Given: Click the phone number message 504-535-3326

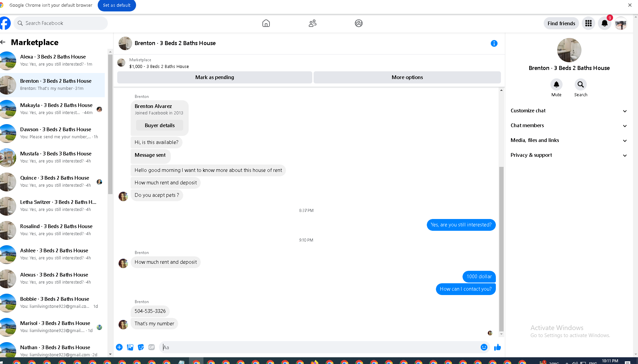Looking at the screenshot, I should [x=150, y=311].
